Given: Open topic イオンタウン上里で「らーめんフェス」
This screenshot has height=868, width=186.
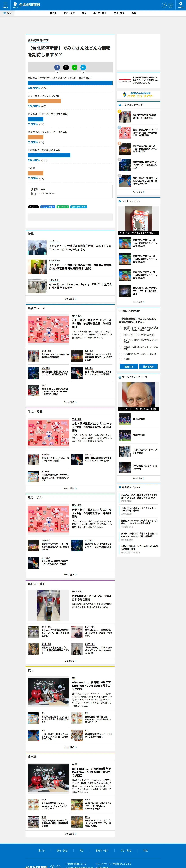Looking at the screenshot, I should point(139,509).
